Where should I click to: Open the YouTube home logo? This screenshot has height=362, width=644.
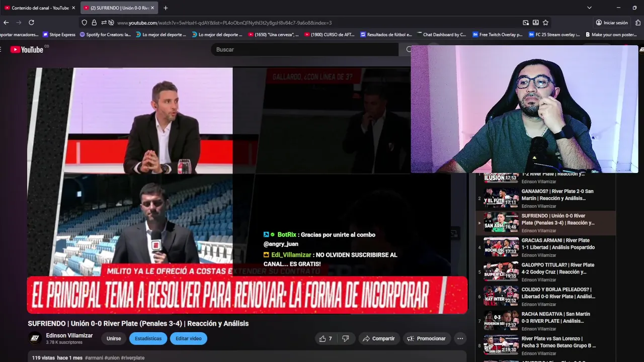[28, 49]
